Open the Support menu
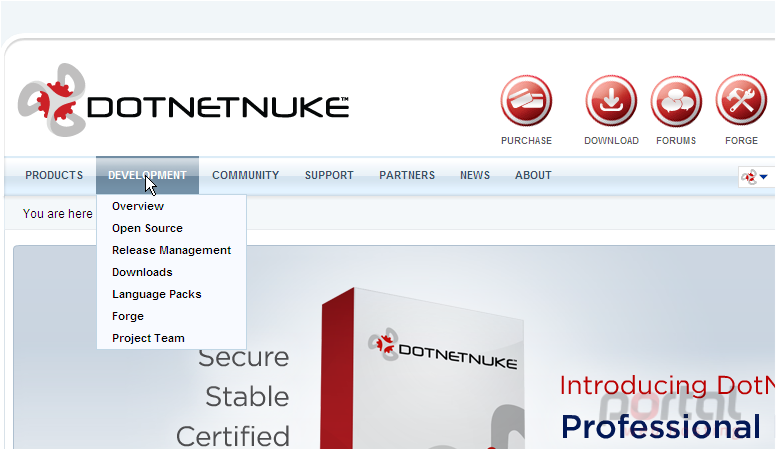Viewport: 776px width, 450px height. 329,175
